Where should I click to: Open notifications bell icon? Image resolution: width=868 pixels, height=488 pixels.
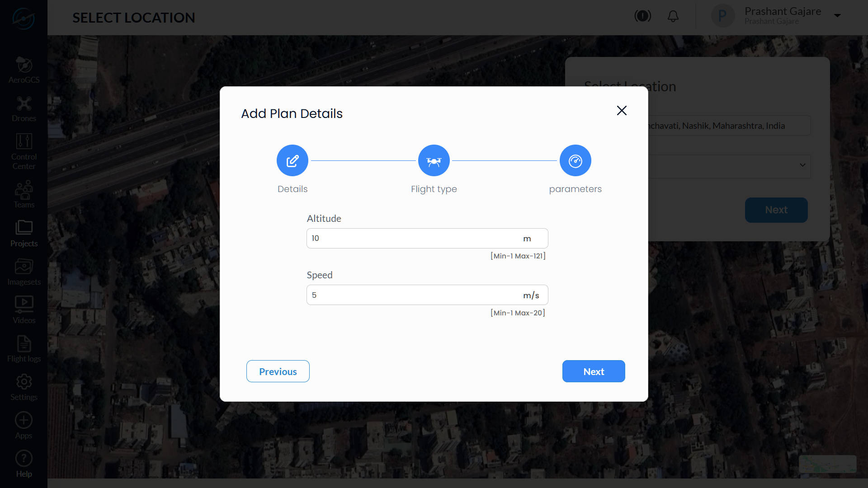(x=673, y=16)
